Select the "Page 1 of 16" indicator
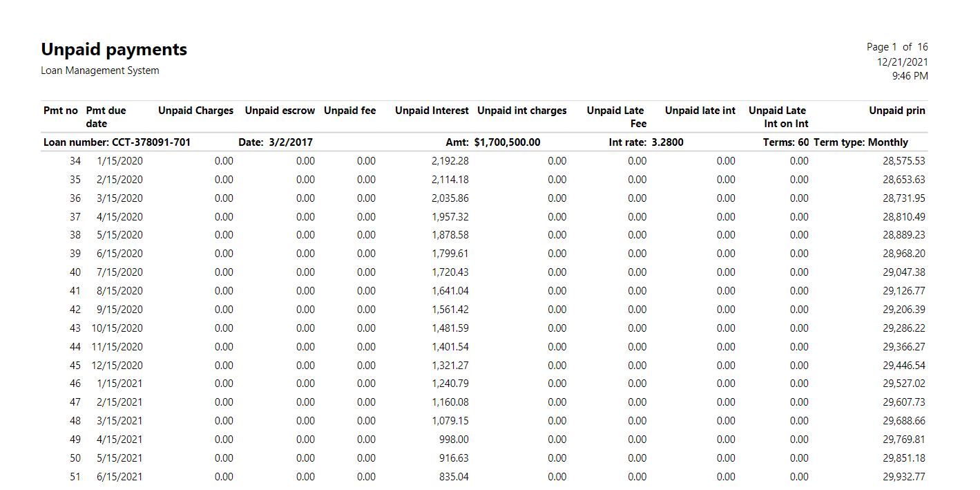The image size is (980, 490). pyautogui.click(x=897, y=47)
